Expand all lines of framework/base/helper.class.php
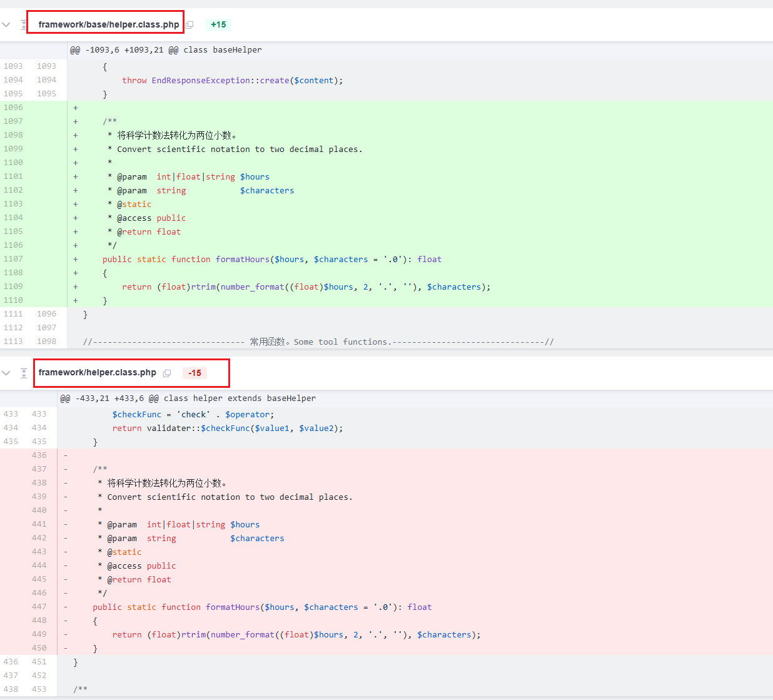Viewport: 773px width, 700px height. pos(24,25)
